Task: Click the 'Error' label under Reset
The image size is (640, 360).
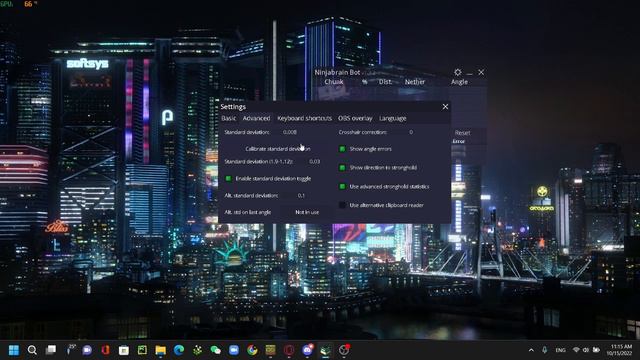Action: 459,141
